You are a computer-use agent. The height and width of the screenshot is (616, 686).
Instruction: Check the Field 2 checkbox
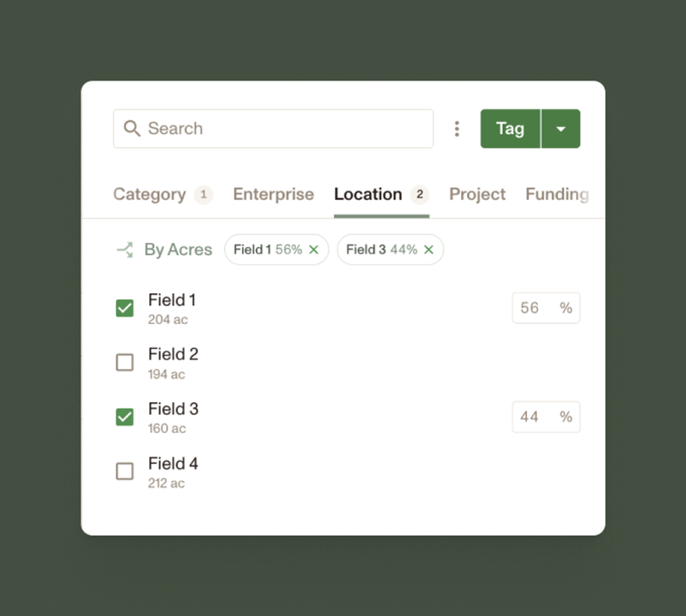tap(125, 362)
